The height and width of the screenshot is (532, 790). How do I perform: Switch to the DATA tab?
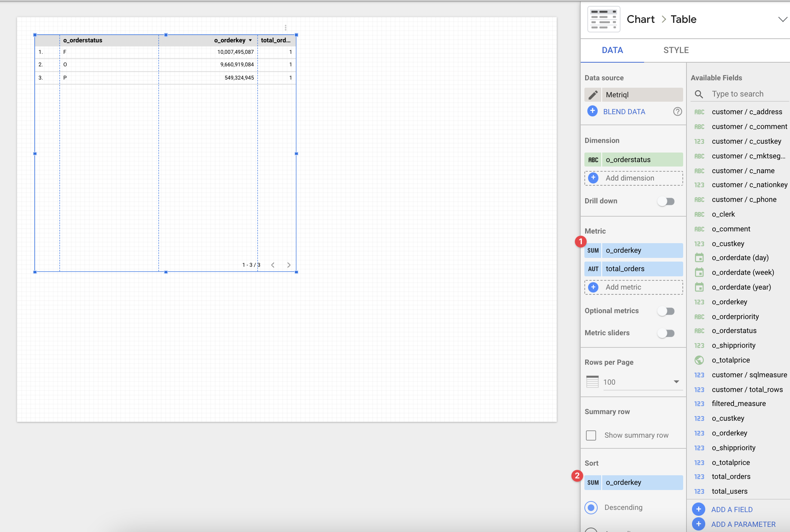click(x=612, y=50)
